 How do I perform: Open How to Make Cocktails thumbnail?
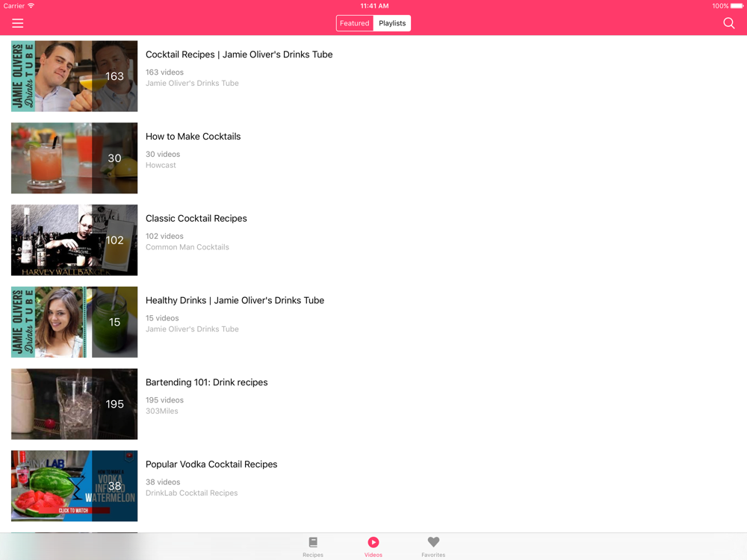pyautogui.click(x=74, y=158)
